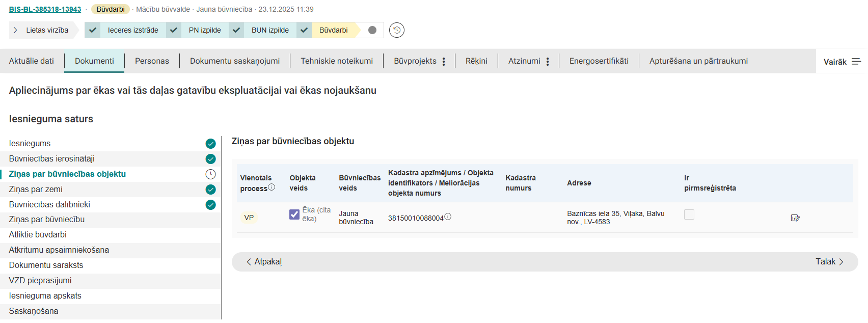The image size is (868, 323).
Task: Open Dokumentu saraksts section
Action: pyautogui.click(x=46, y=265)
